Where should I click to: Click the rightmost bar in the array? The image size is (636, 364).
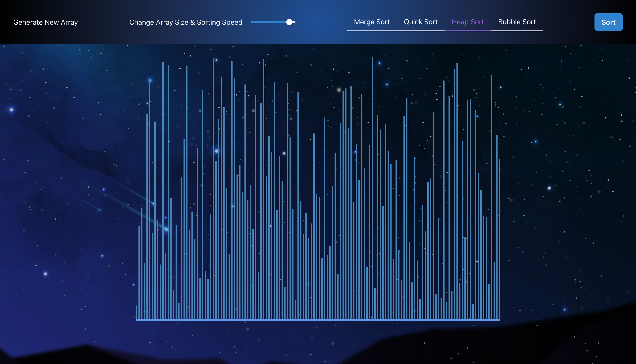coord(499,238)
